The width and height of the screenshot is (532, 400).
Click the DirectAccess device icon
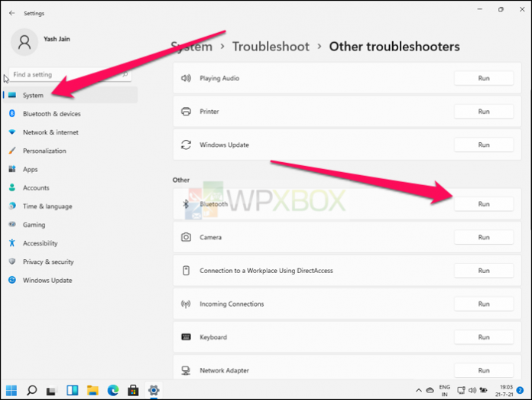coord(186,270)
